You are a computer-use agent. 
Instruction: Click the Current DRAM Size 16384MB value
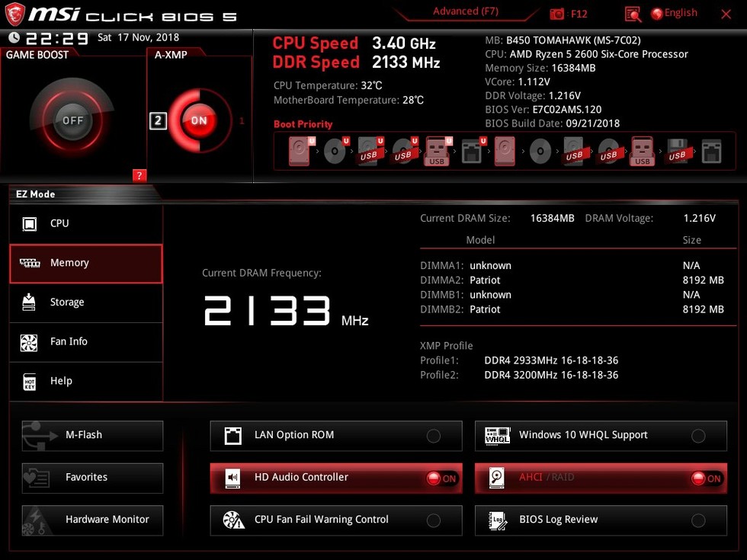point(552,218)
